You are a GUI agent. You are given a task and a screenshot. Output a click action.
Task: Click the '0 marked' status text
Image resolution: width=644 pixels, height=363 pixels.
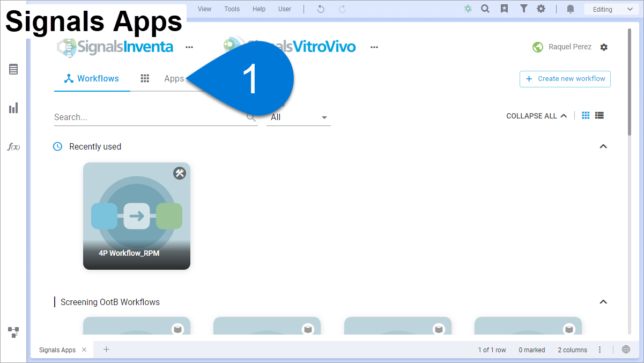click(532, 350)
